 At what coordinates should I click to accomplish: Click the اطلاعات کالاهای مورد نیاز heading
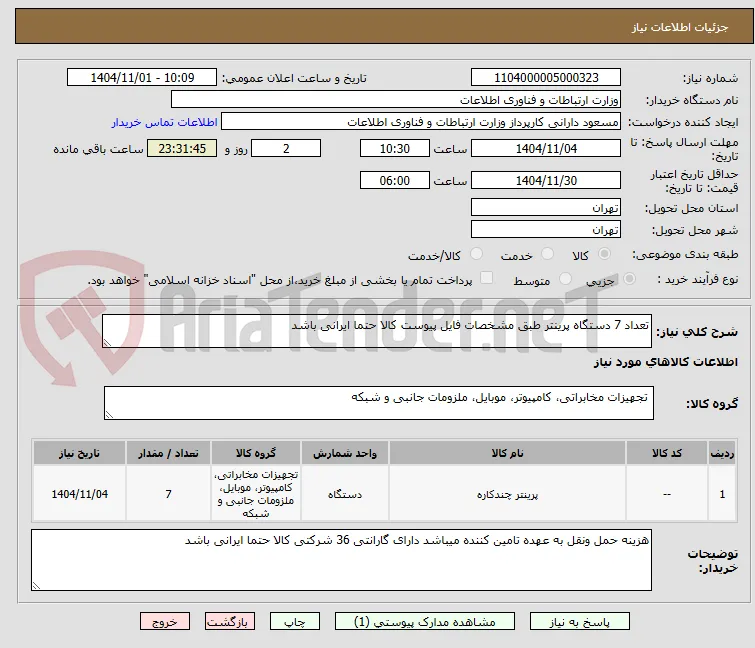point(665,362)
